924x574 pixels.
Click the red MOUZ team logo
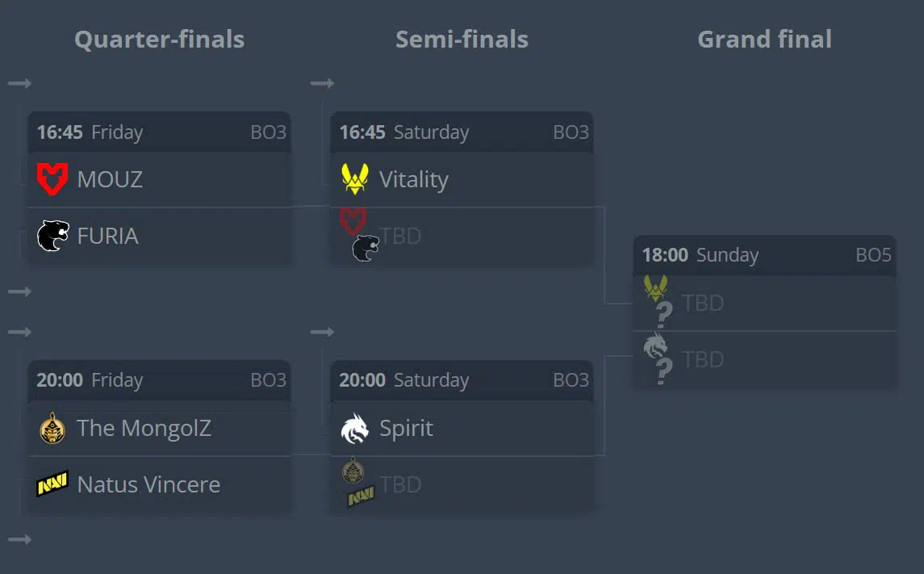[52, 179]
